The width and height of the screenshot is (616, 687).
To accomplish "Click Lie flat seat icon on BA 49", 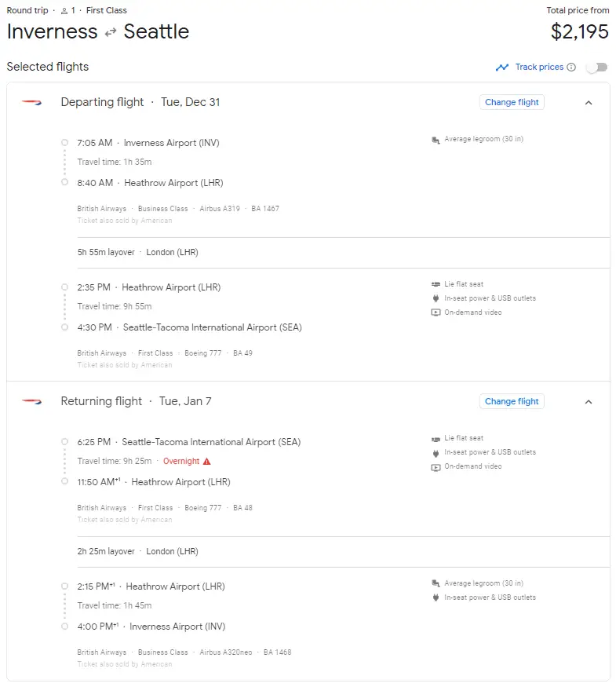I will point(436,284).
